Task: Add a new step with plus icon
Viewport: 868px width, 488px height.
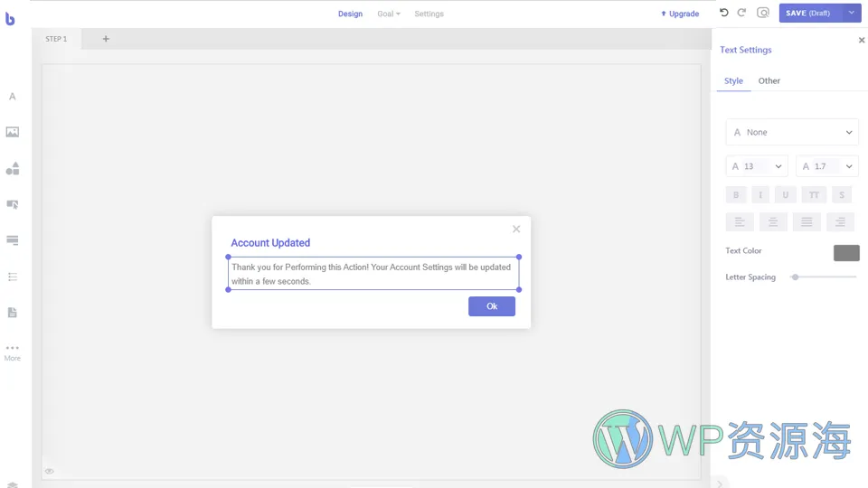Action: pyautogui.click(x=106, y=39)
